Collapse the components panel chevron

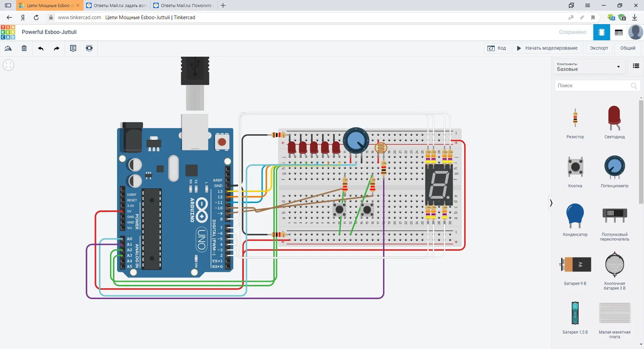pos(551,203)
